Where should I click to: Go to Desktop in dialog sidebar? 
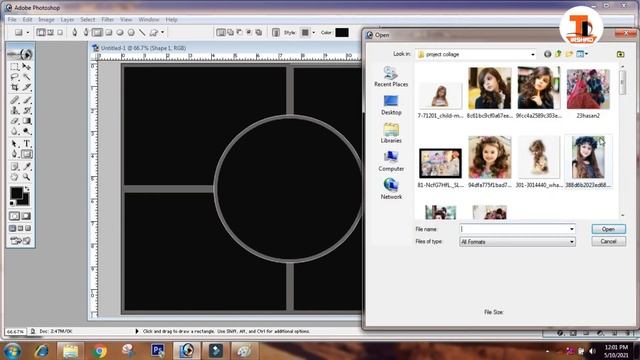pos(391,105)
